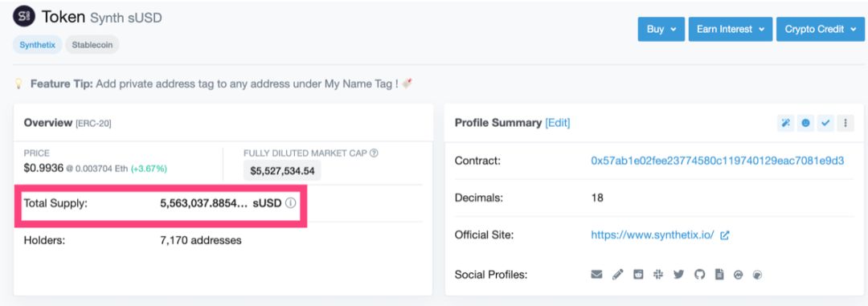Screen dimensions: 868x306
Task: Open the Slack social profile icon
Action: point(658,275)
